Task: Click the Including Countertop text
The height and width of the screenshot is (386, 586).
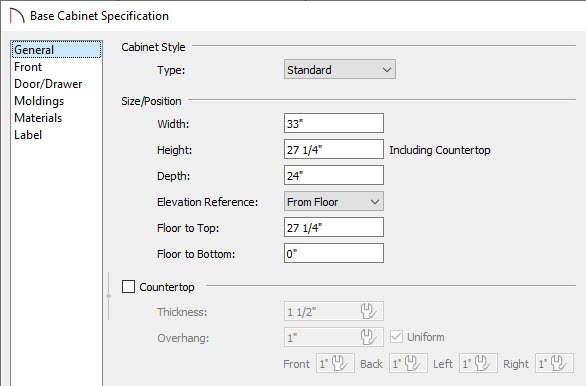Action: pyautogui.click(x=440, y=150)
